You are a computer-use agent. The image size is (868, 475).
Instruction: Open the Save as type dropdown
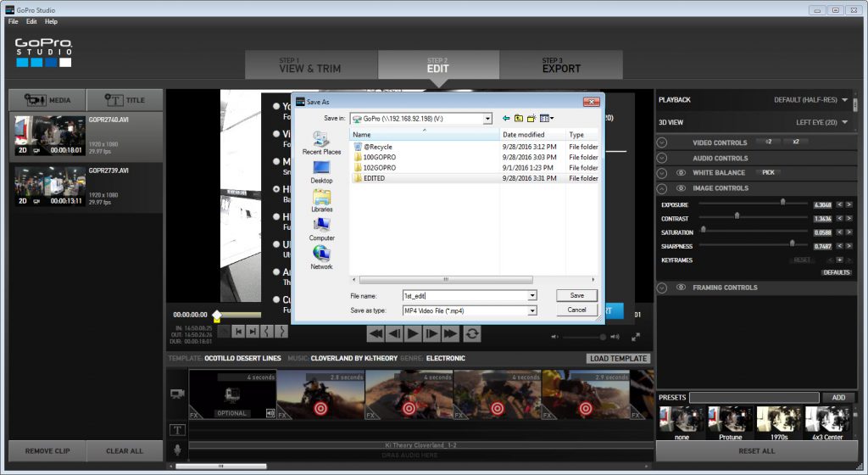532,310
